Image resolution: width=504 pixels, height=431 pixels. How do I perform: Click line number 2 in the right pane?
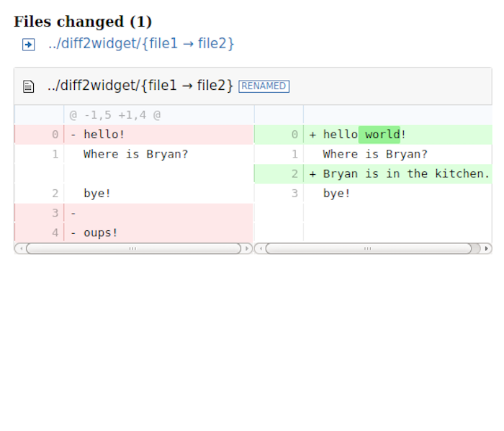click(294, 173)
